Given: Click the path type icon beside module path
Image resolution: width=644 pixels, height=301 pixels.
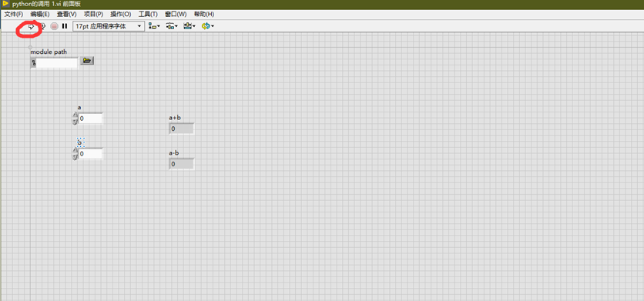Looking at the screenshot, I should pyautogui.click(x=34, y=63).
